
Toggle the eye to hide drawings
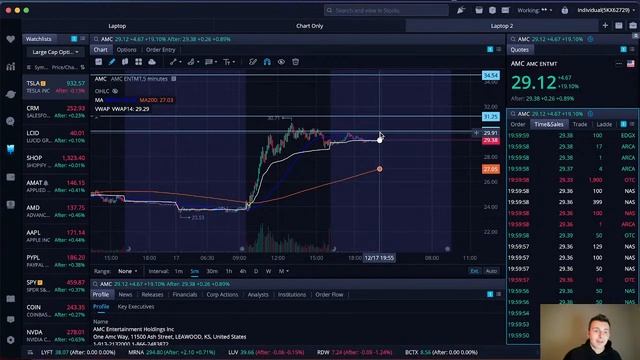pyautogui.click(x=281, y=62)
